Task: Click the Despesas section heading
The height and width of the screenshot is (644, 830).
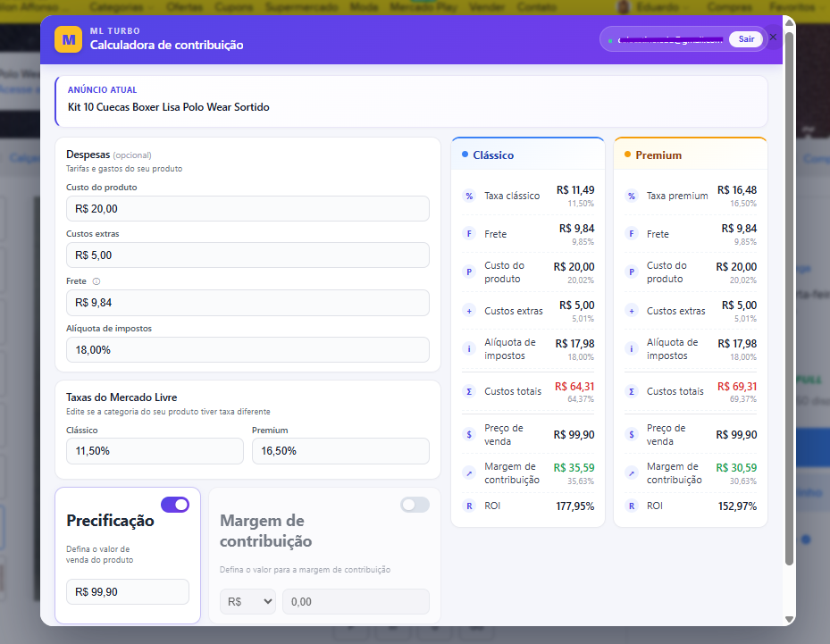Action: point(88,155)
